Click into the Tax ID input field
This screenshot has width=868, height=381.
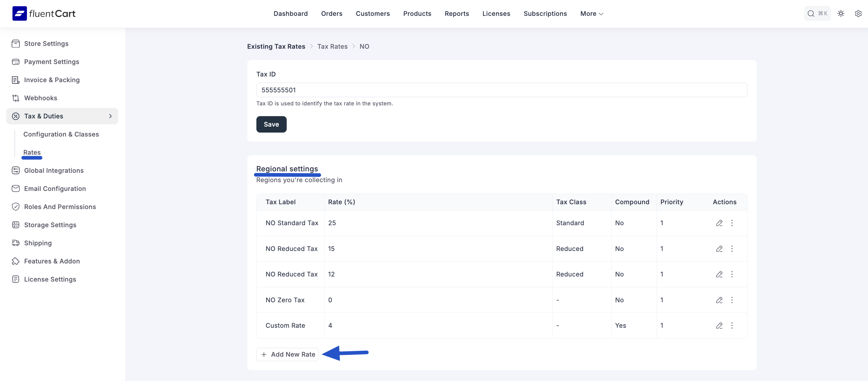pos(501,90)
